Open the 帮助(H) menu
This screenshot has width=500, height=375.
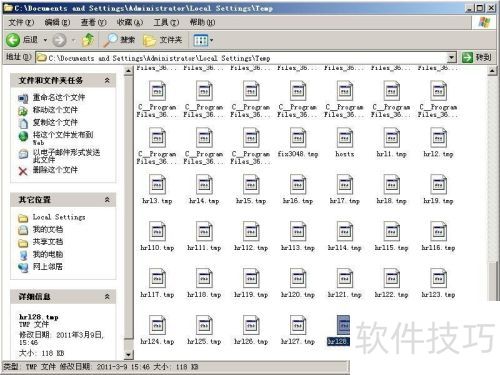[x=202, y=22]
